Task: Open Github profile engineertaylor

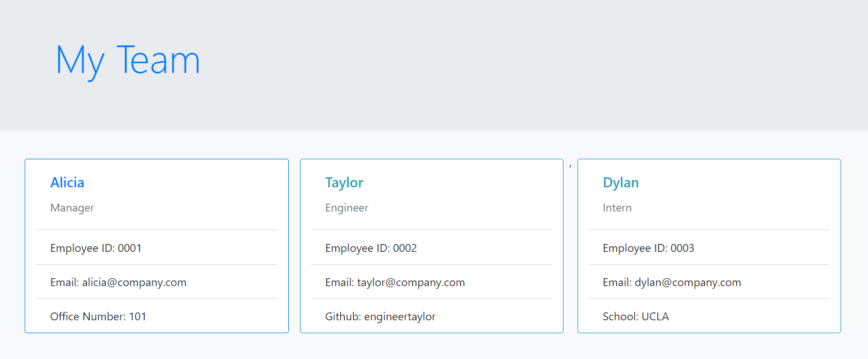Action: (x=400, y=316)
